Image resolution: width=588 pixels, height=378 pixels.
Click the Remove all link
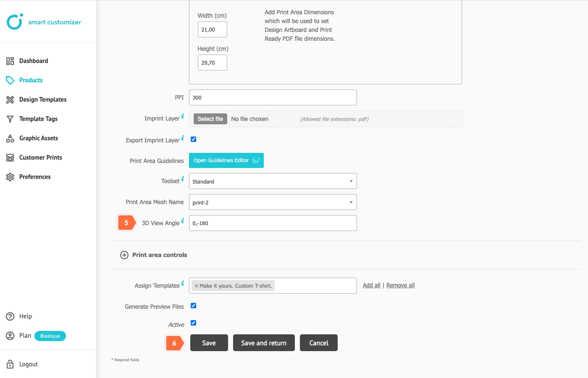[x=401, y=285]
